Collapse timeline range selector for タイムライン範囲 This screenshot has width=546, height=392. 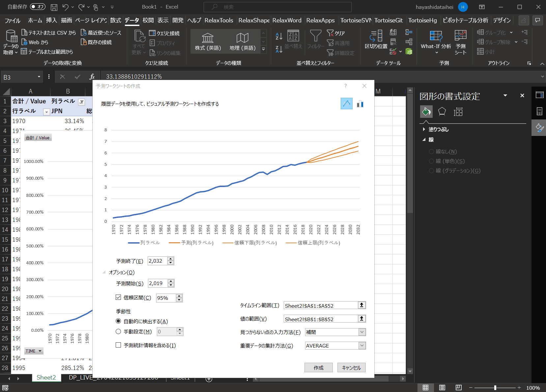click(x=361, y=305)
